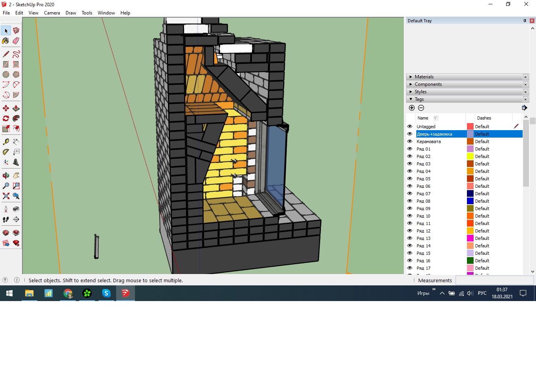The width and height of the screenshot is (536, 392).
Task: Open the Camera menu
Action: (x=52, y=13)
